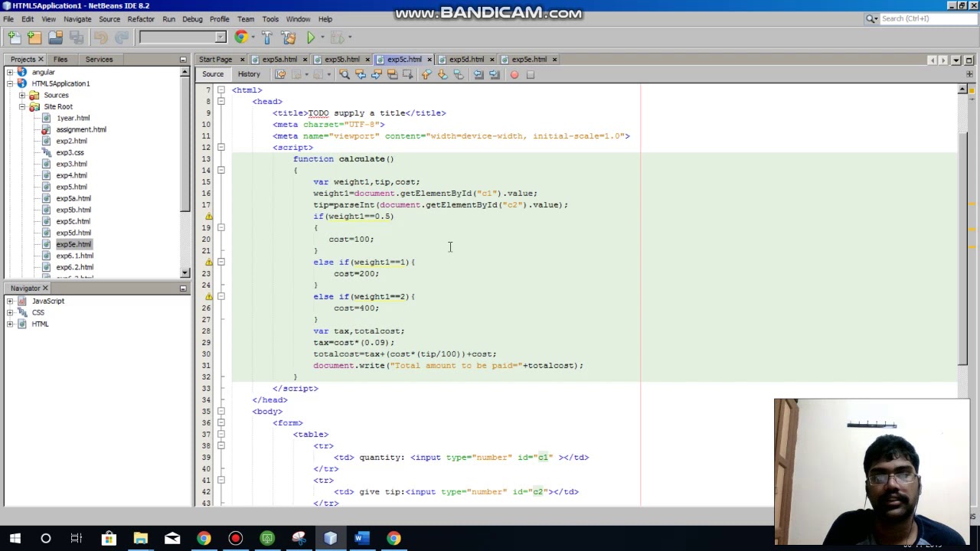The width and height of the screenshot is (980, 551).
Task: Click the split editor icon at right
Action: [969, 74]
